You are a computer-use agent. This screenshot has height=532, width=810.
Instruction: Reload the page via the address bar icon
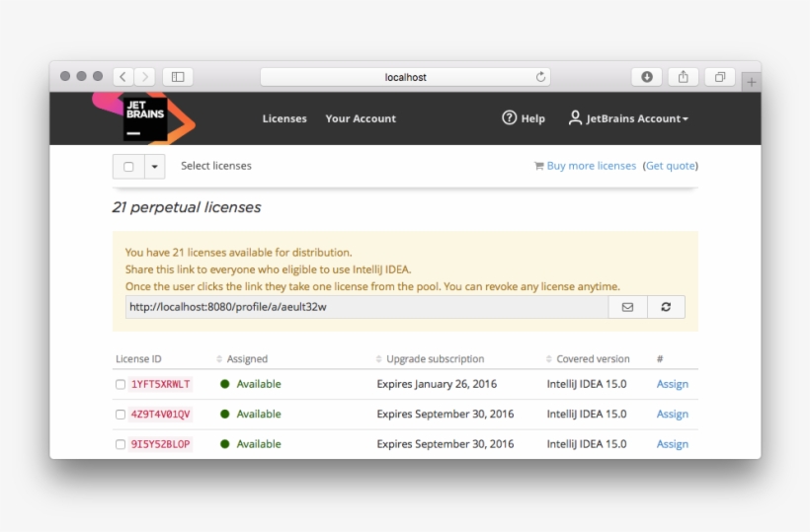point(540,77)
